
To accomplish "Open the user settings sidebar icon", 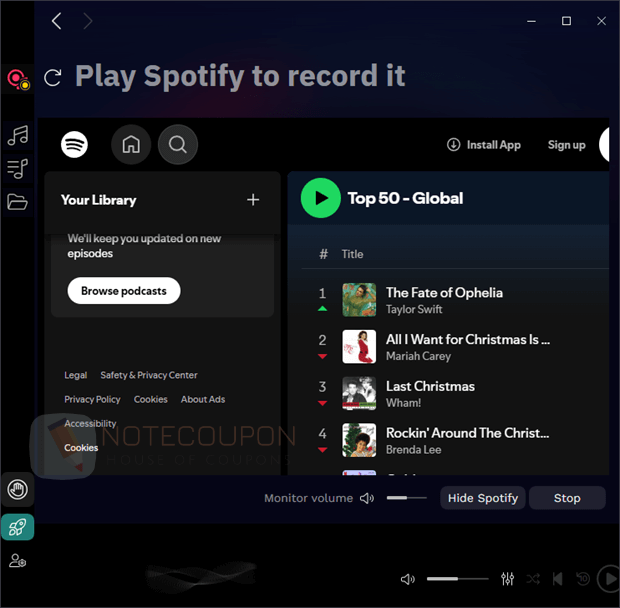I will [x=17, y=561].
